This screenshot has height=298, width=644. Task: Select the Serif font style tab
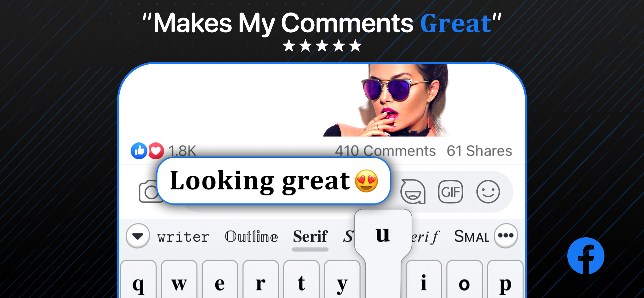click(310, 236)
